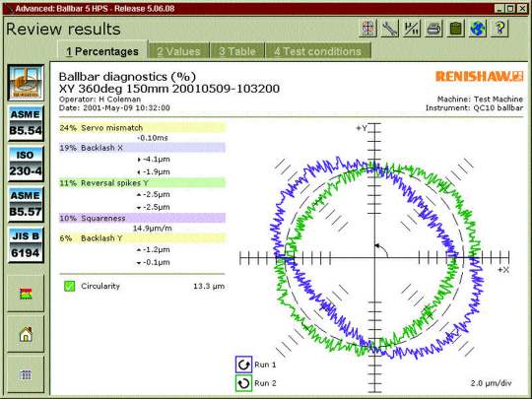Minimize the Ballbar 5 HPS window
The image size is (532, 399).
499,9
